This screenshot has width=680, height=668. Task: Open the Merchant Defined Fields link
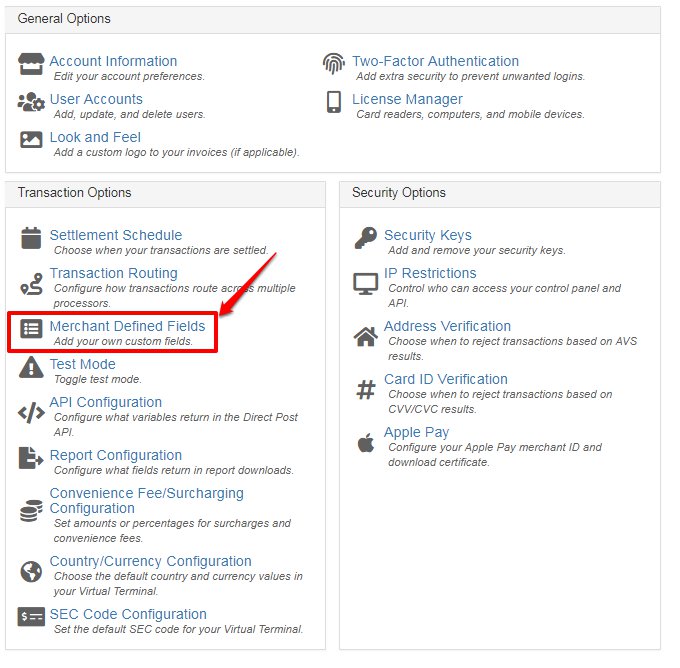(127, 326)
